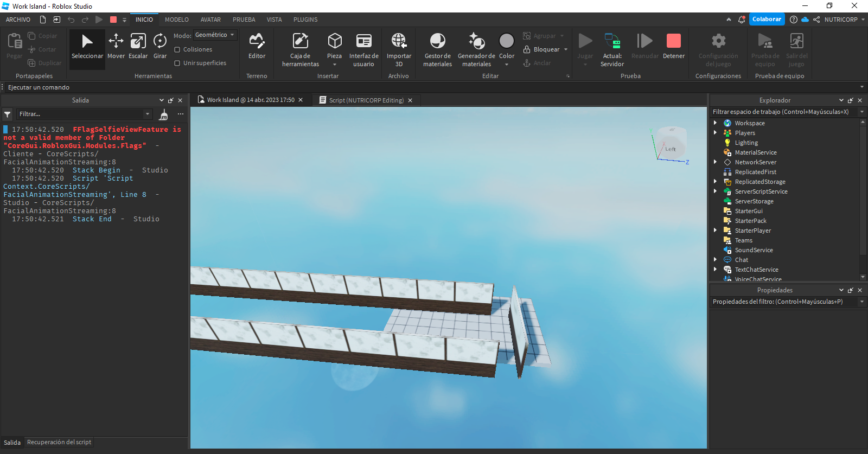This screenshot has width=868, height=454.
Task: Switch to the VISTA ribbon tab
Action: (x=274, y=20)
